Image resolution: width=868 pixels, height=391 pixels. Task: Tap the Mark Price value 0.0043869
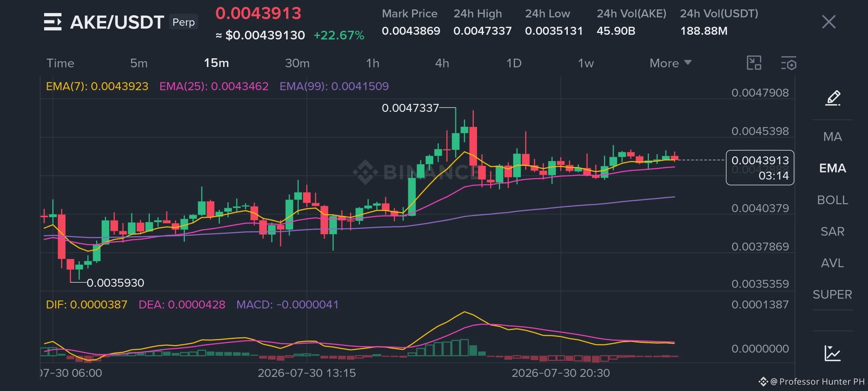[411, 31]
